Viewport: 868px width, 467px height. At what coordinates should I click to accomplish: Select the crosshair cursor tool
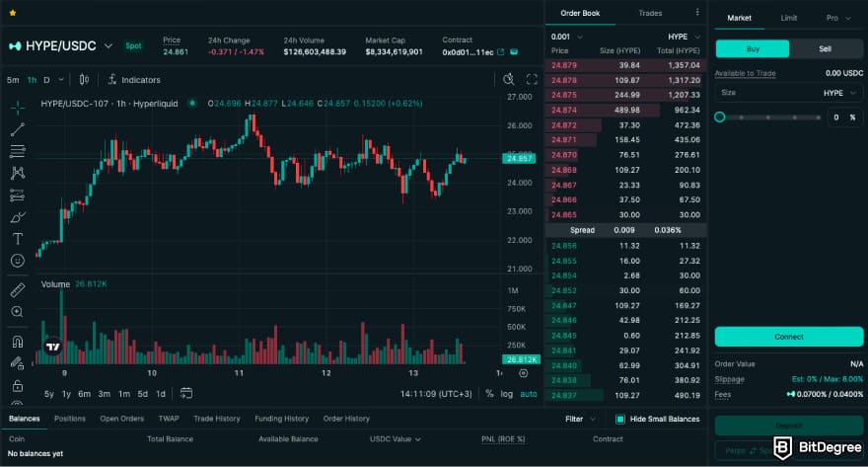click(x=18, y=107)
